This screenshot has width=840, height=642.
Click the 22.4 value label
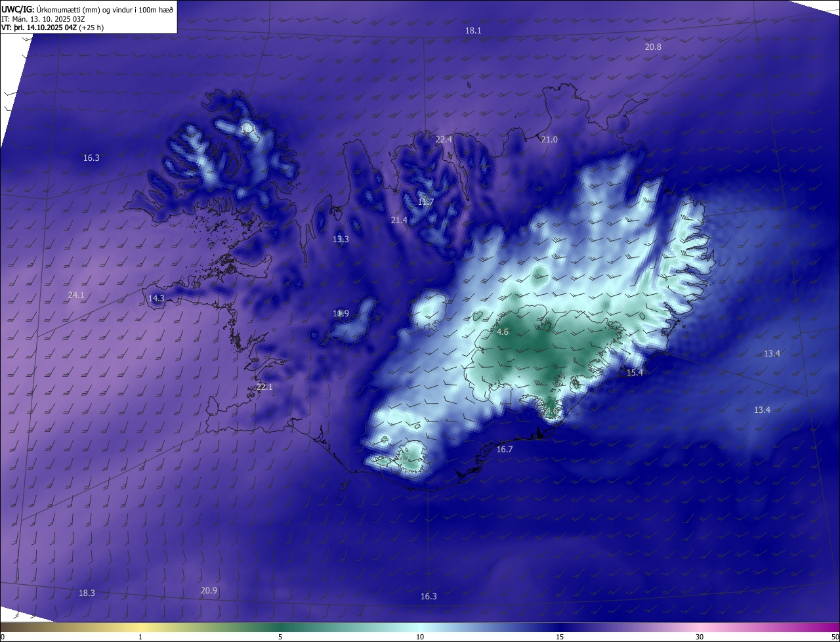click(x=444, y=140)
